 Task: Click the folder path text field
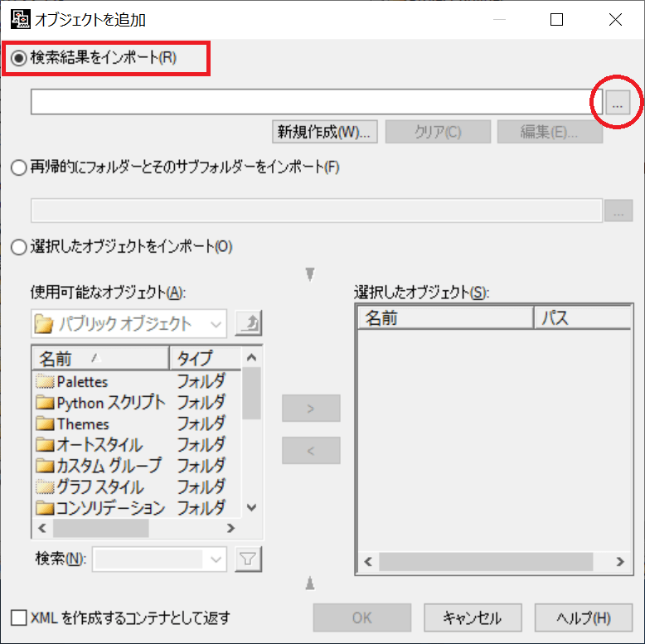click(317, 211)
